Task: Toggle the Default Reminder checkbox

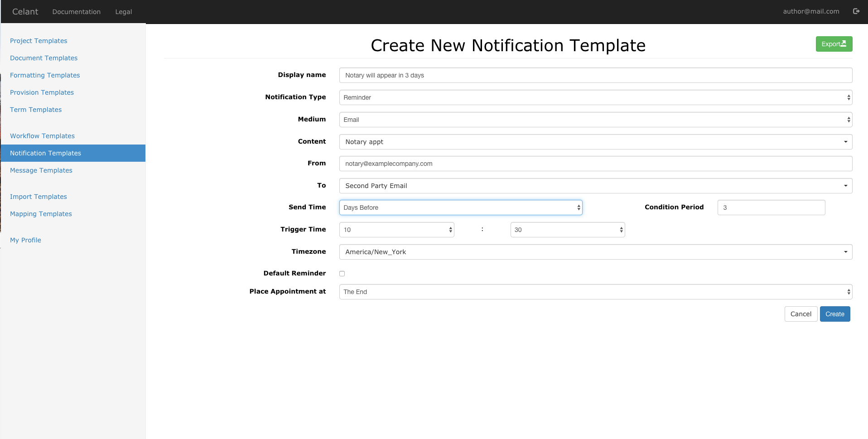Action: [342, 274]
